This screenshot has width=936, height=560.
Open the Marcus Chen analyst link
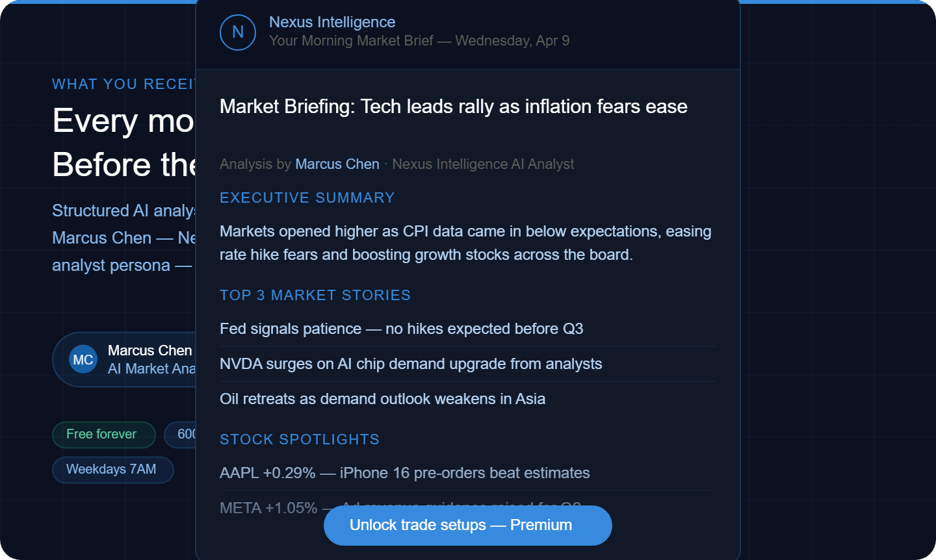point(337,164)
